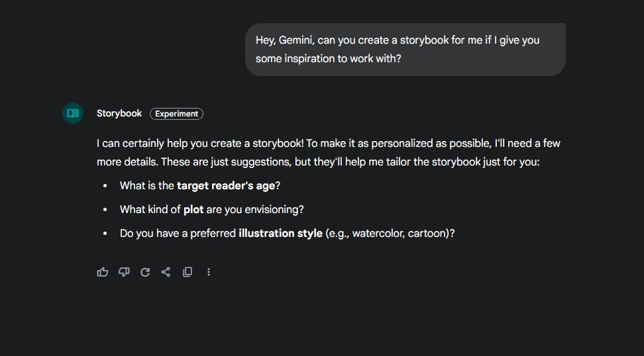Copy the response with the copy icon

point(188,272)
